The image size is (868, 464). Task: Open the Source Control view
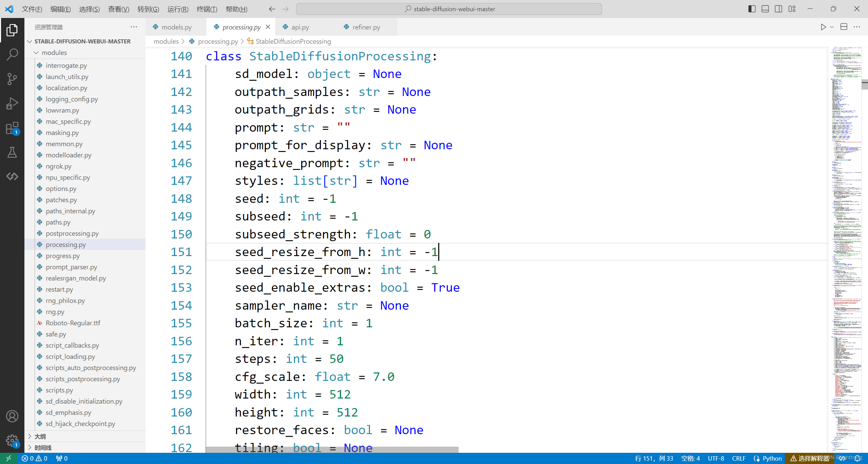12,79
